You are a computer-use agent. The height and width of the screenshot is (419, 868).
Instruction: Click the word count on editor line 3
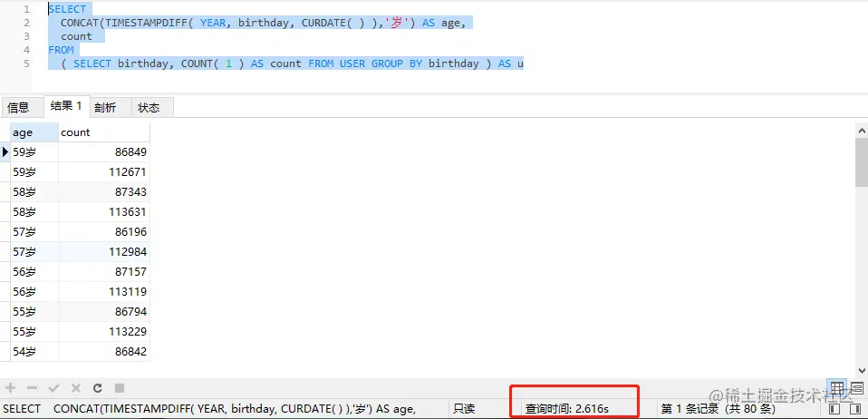click(76, 36)
